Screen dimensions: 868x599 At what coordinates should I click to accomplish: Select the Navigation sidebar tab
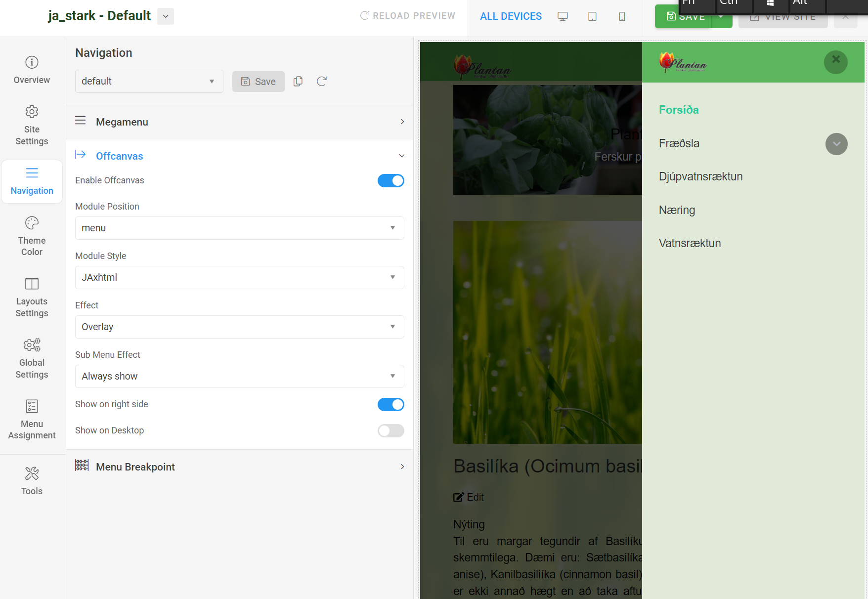click(32, 181)
